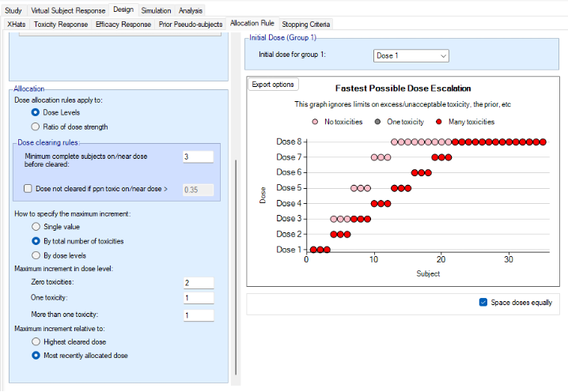Click the Many toxicities red legend marker
568x392 pixels.
[438, 122]
